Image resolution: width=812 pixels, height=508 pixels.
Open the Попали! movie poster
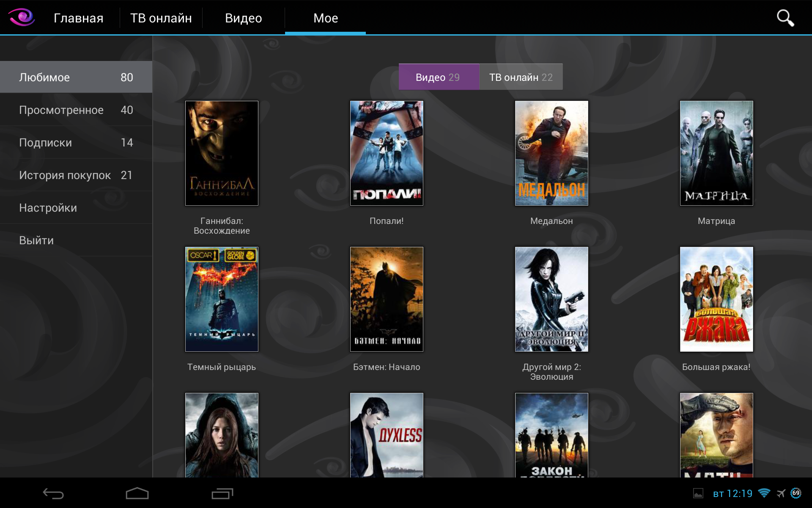tap(387, 153)
